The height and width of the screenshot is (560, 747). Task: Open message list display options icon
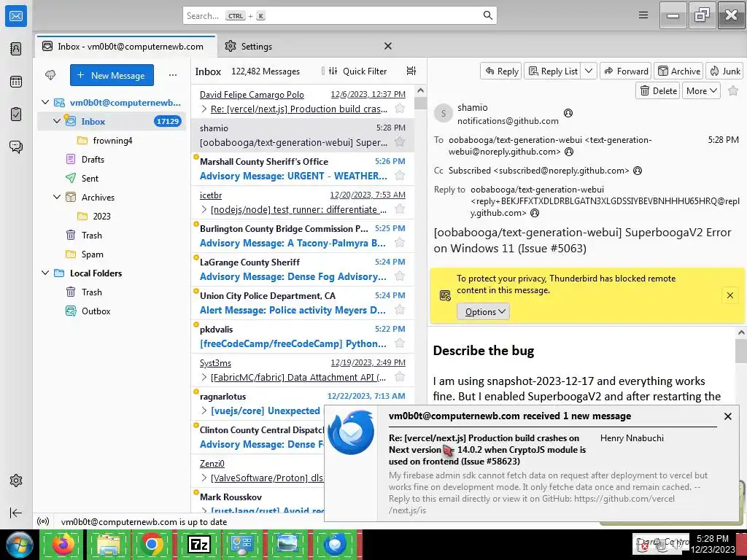(411, 71)
